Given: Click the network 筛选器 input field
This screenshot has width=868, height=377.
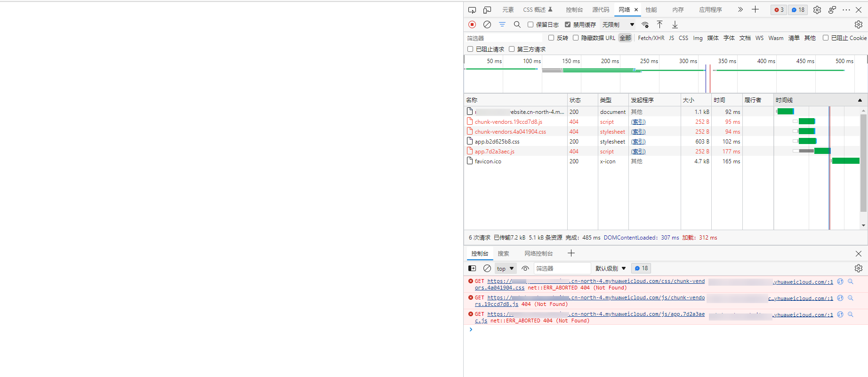Looking at the screenshot, I should pos(504,38).
